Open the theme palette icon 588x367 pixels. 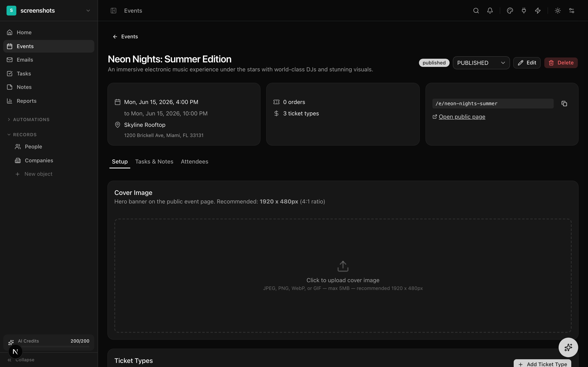[x=510, y=11]
